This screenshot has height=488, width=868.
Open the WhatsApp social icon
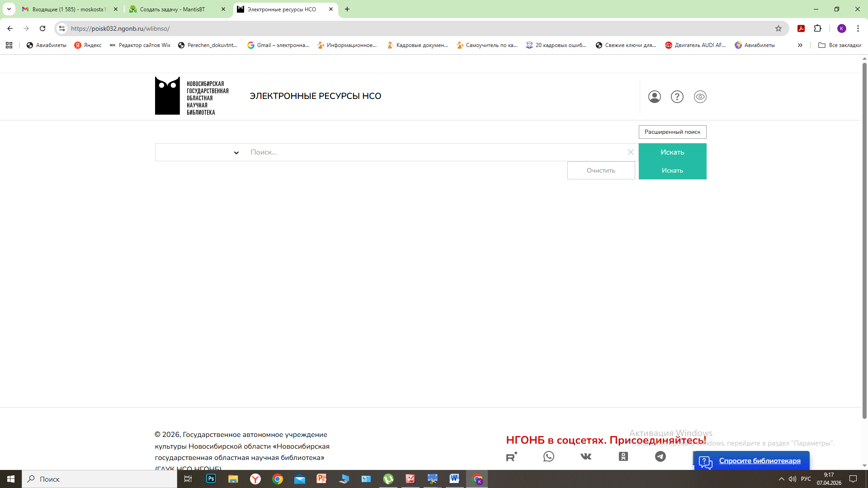pyautogui.click(x=548, y=456)
